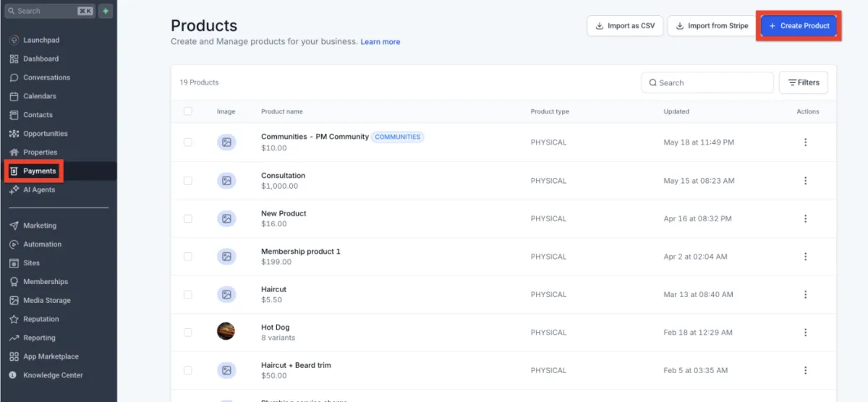Click the Hot Dog product image thumbnail
The image size is (868, 402).
click(x=226, y=331)
